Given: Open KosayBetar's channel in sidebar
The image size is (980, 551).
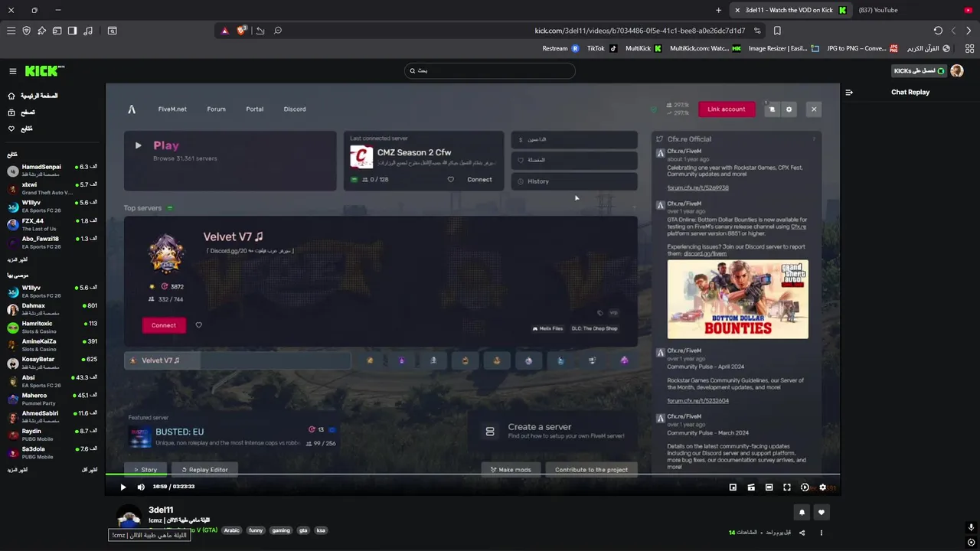Looking at the screenshot, I should click(52, 363).
